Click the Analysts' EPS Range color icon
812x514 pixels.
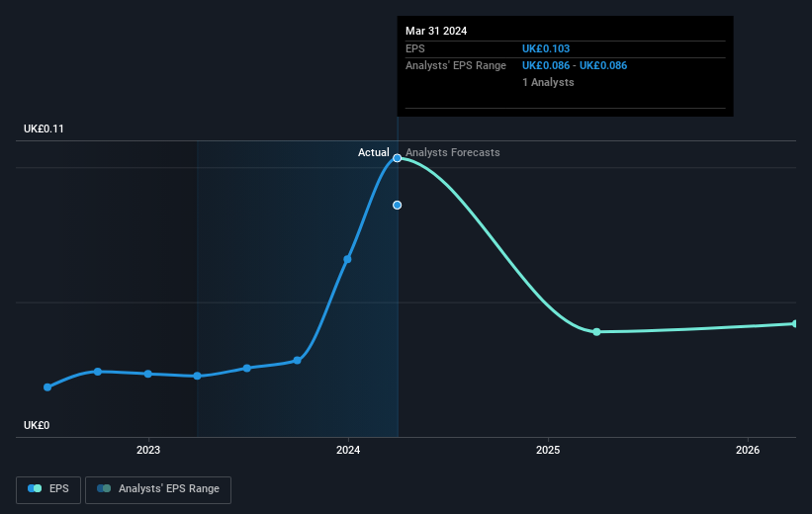click(x=104, y=488)
